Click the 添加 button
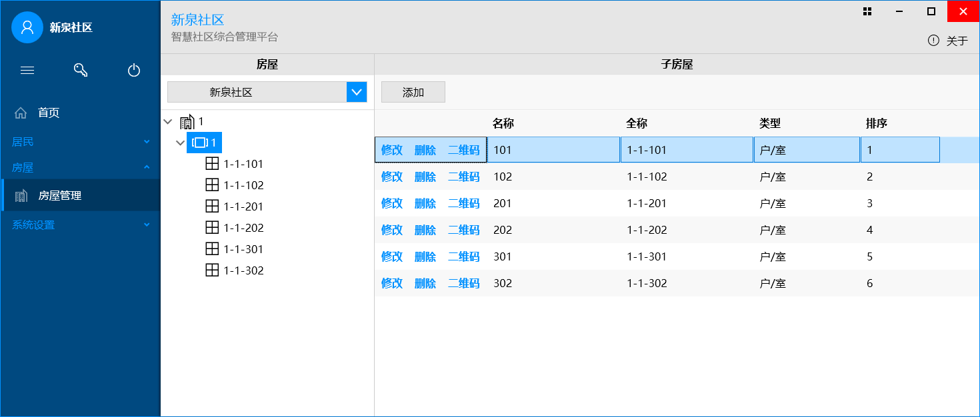Viewport: 980px width, 417px height. [413, 93]
